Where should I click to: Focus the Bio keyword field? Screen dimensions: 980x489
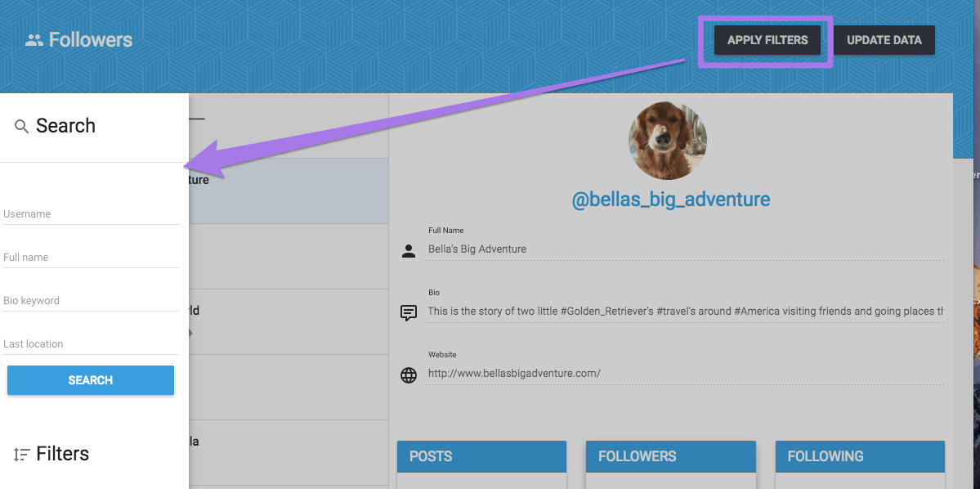[91, 301]
